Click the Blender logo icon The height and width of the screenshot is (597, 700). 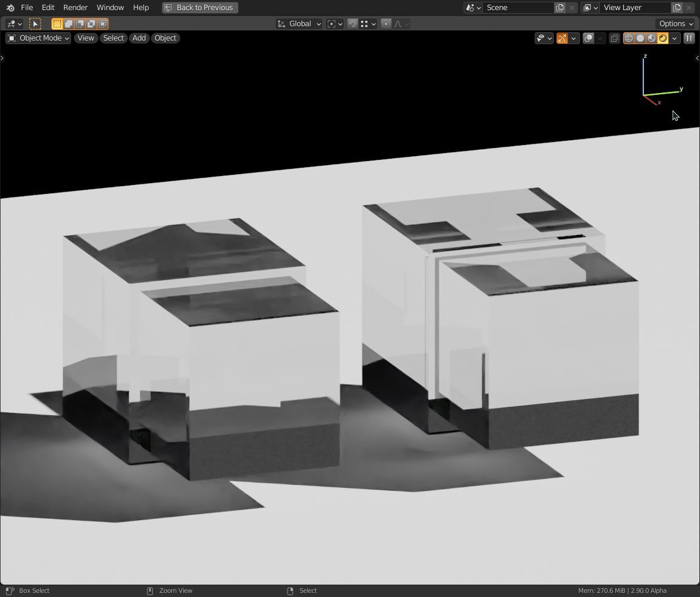[x=10, y=8]
